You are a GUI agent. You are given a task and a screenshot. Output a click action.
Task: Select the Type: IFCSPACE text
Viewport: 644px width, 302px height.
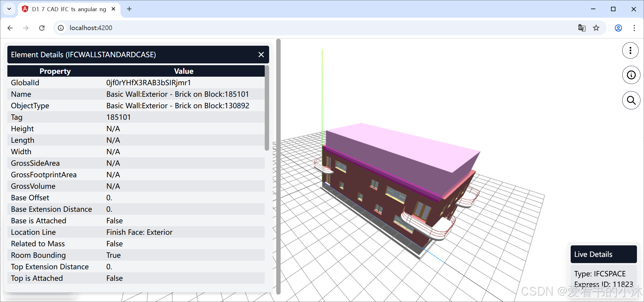click(600, 274)
